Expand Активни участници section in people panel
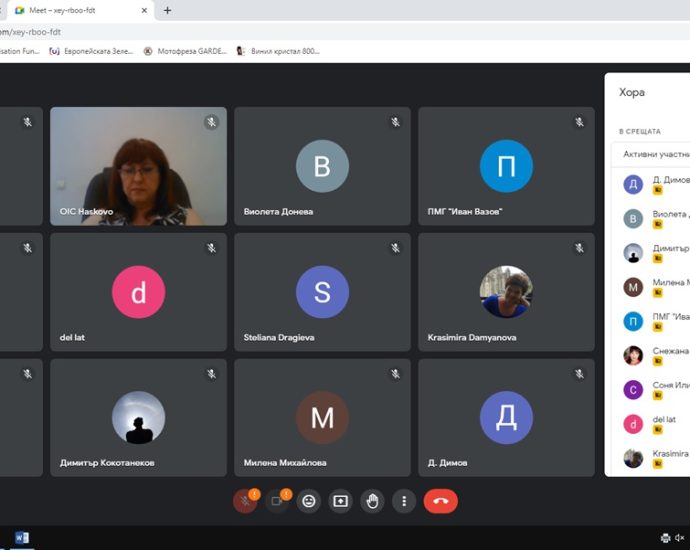Viewport: 690px width, 550px height. coord(652,154)
